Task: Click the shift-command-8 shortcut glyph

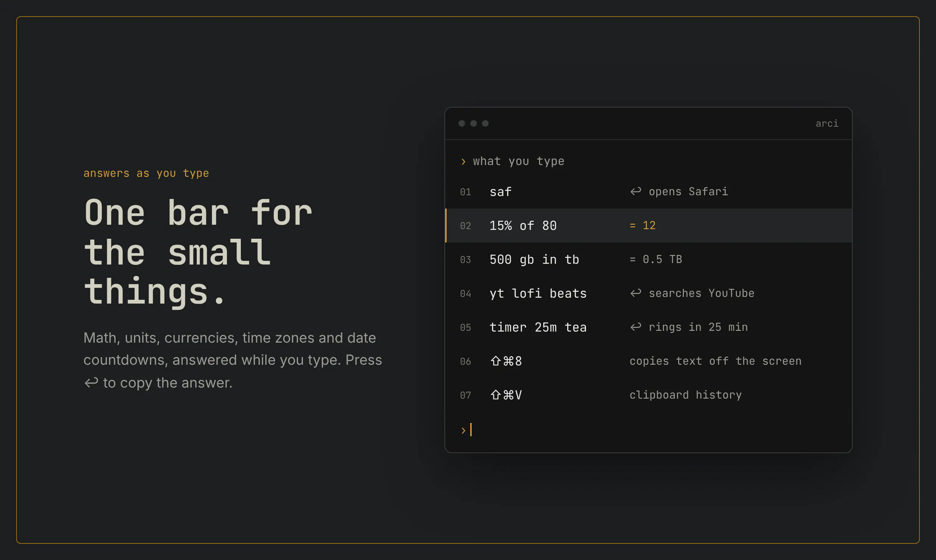Action: pyautogui.click(x=506, y=361)
